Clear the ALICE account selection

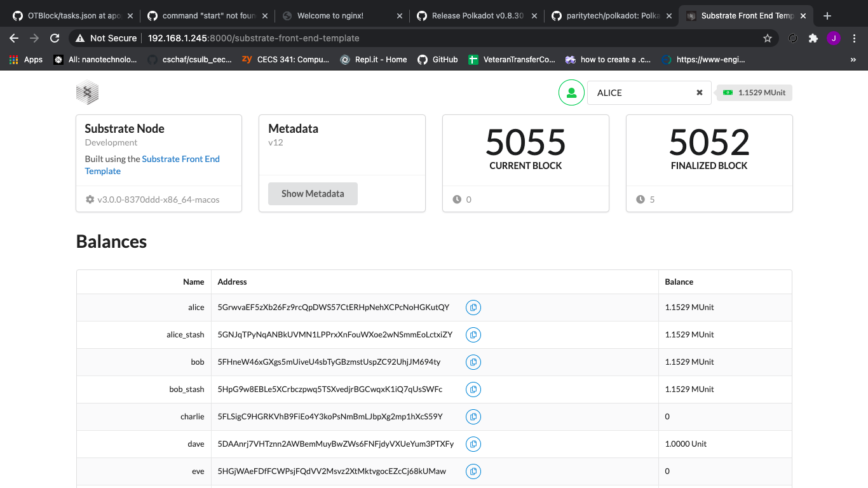click(700, 93)
